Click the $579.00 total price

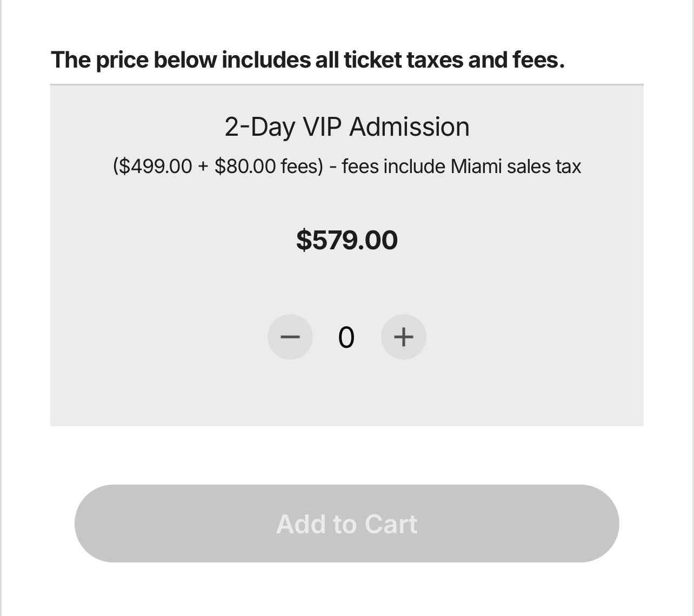346,240
